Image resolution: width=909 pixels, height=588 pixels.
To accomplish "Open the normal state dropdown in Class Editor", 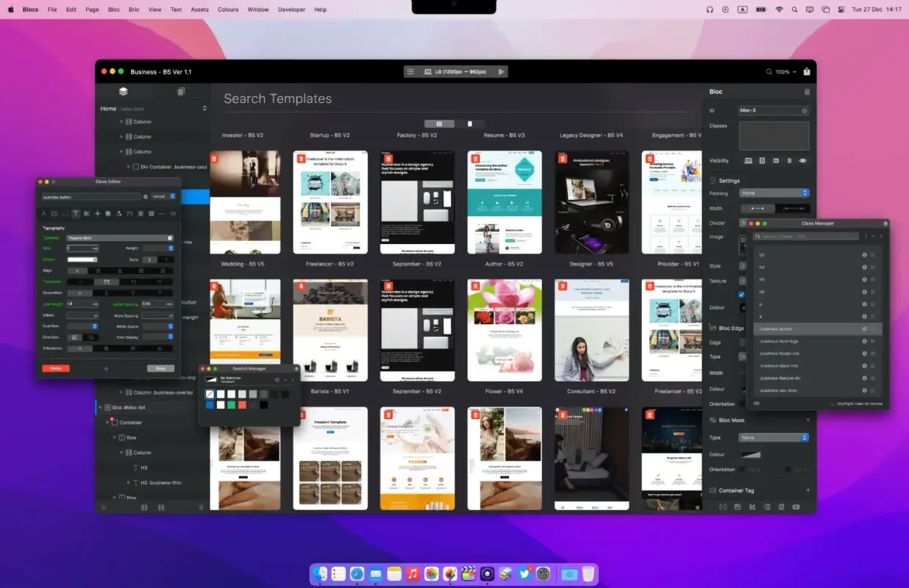I will pos(163,197).
